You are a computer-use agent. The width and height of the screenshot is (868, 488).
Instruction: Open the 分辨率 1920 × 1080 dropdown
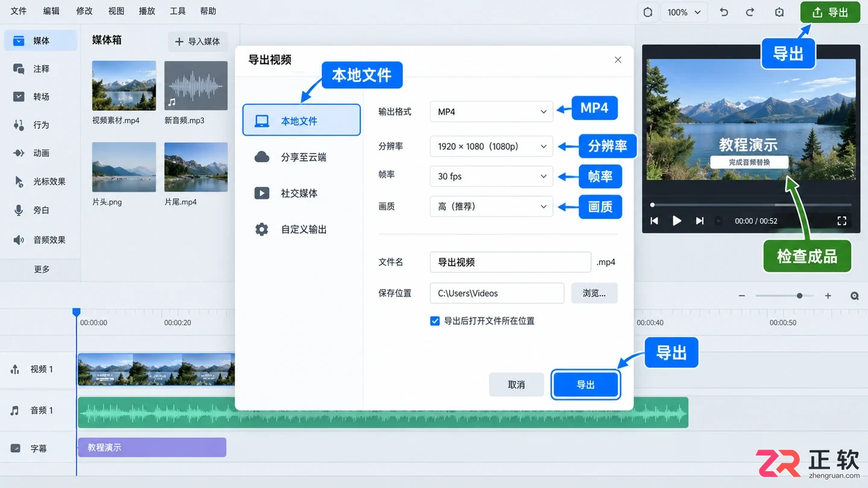pyautogui.click(x=491, y=146)
